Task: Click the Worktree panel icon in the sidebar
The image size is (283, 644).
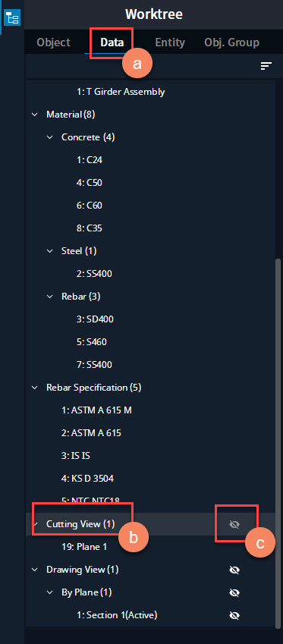Action: pos(12,18)
